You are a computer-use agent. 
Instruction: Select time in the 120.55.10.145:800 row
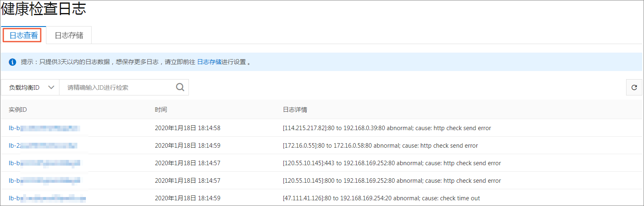click(188, 181)
